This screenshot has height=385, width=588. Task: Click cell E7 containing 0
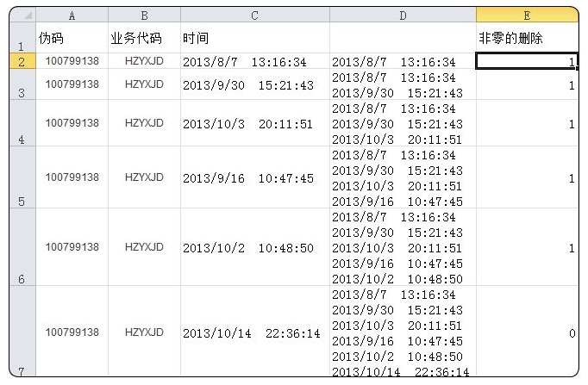[x=527, y=332]
